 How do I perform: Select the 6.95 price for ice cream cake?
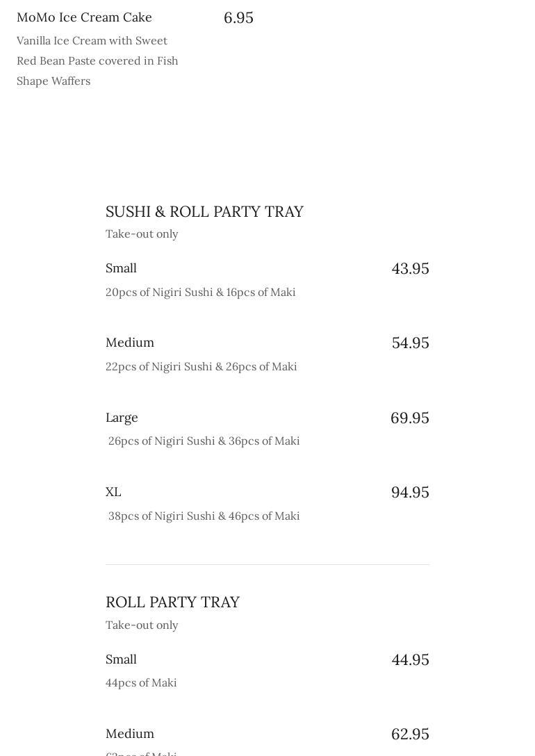click(x=238, y=18)
